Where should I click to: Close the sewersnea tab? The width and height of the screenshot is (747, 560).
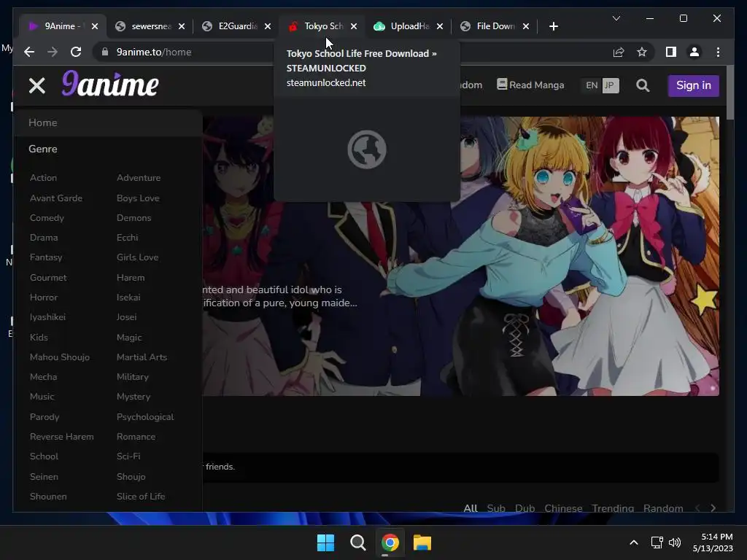click(182, 26)
